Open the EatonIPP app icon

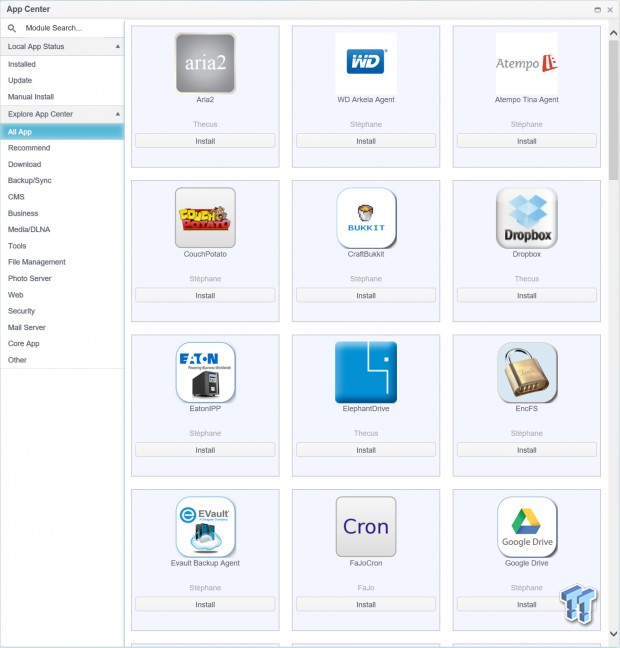click(x=205, y=372)
